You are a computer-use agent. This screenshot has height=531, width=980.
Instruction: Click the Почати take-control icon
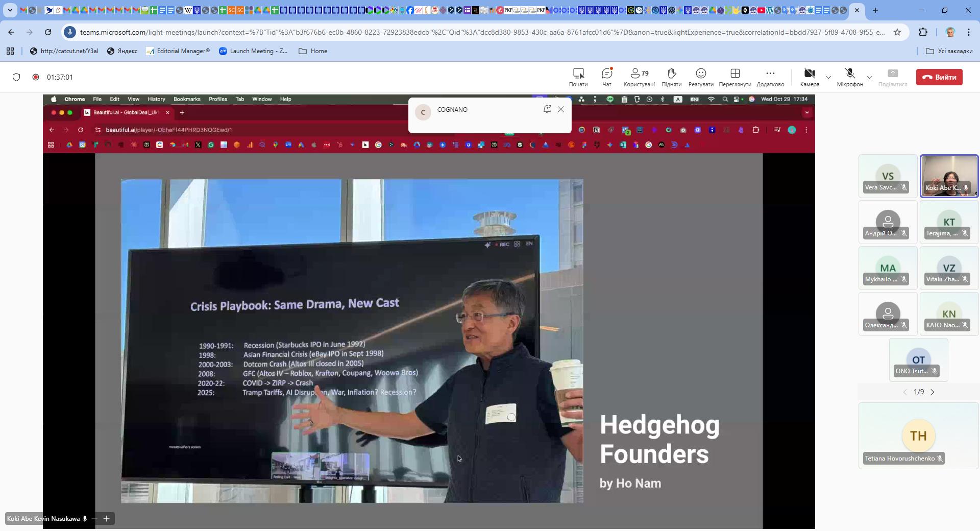578,77
